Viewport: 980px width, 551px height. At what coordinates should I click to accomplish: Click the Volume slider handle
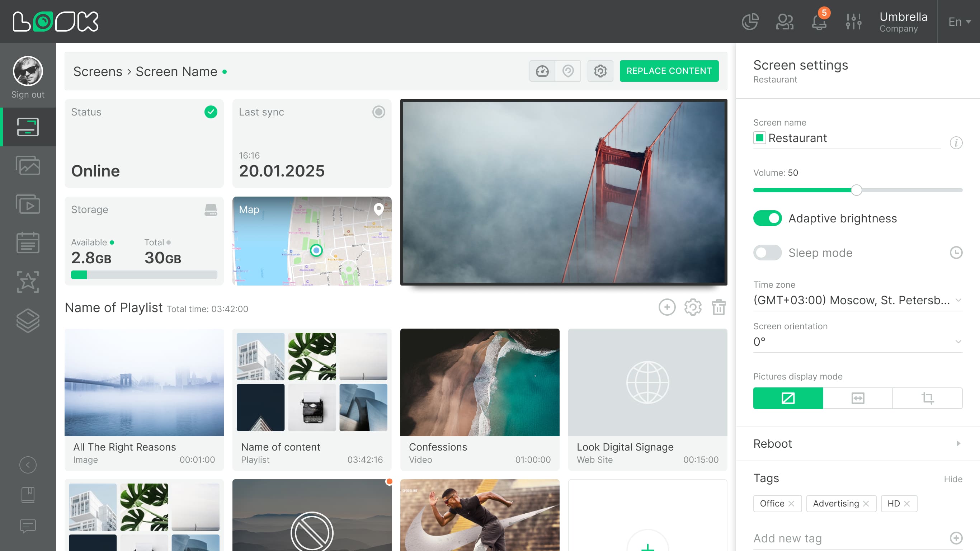tap(856, 190)
